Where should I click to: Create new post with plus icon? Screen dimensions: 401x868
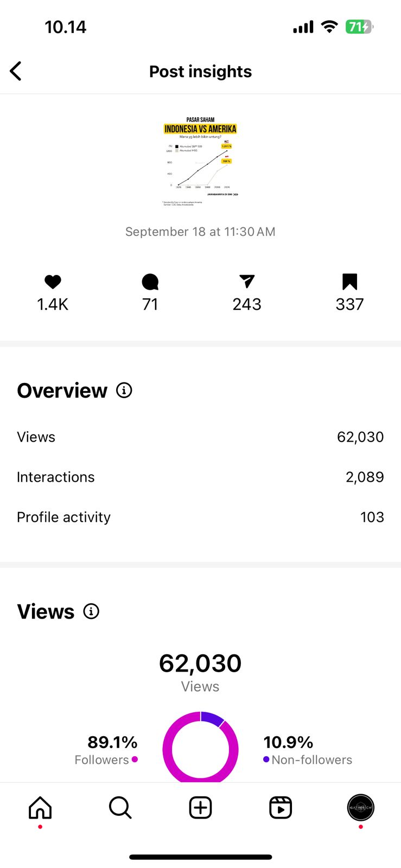(x=200, y=808)
